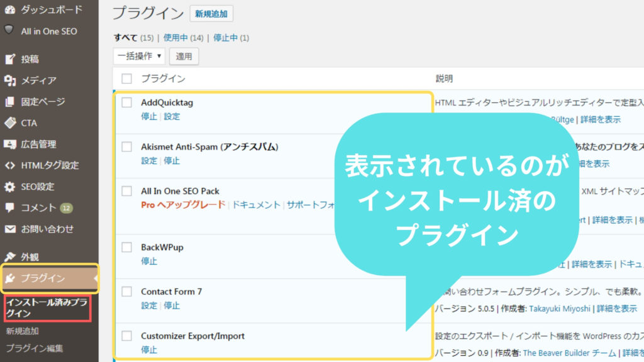644x362 pixels.
Task: Click ドキュメント under All In One SEO Pack
Action: click(257, 205)
